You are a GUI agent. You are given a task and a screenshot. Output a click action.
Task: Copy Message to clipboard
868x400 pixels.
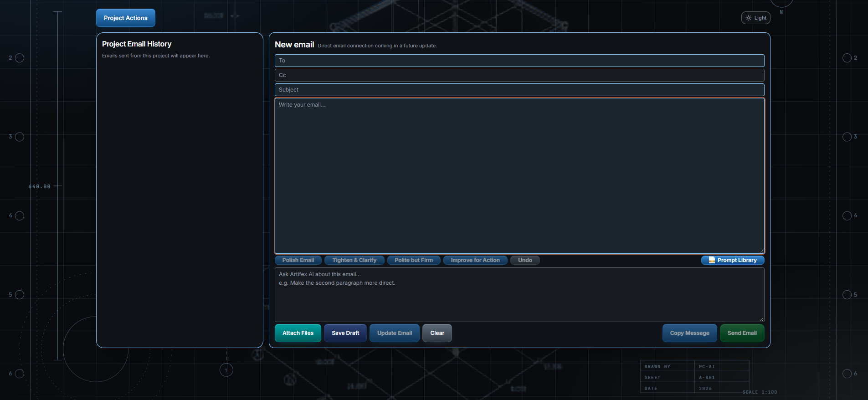[689, 333]
